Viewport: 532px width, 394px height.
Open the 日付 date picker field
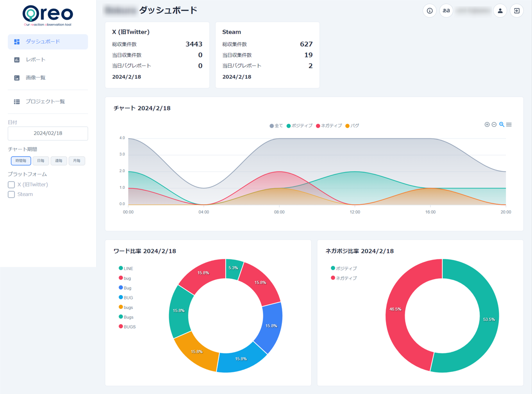48,134
